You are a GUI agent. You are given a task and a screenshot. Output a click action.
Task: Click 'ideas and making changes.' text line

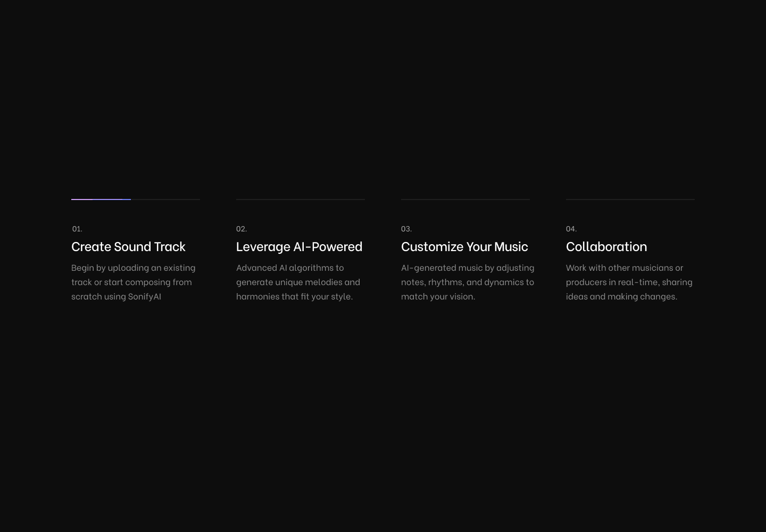pyautogui.click(x=622, y=296)
